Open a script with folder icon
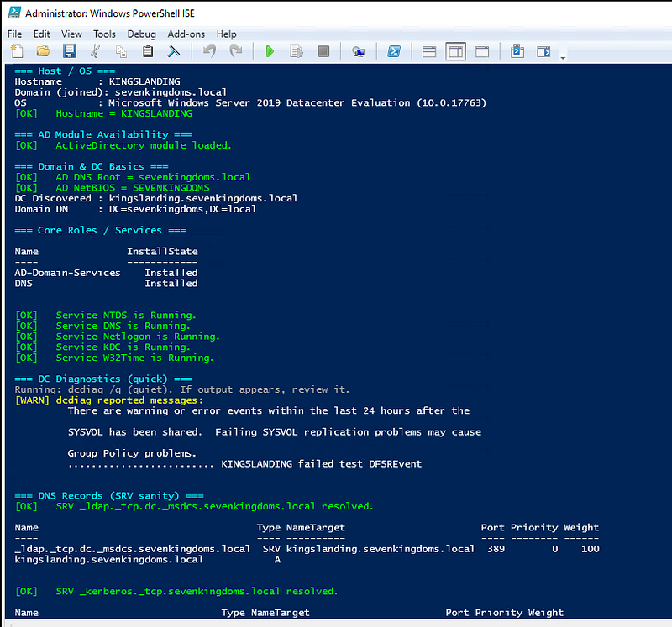This screenshot has height=627, width=672. coord(43,52)
